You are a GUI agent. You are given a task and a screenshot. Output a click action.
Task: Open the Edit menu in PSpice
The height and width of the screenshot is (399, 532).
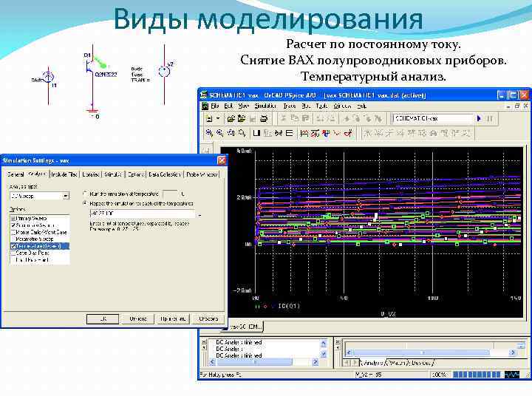[228, 106]
